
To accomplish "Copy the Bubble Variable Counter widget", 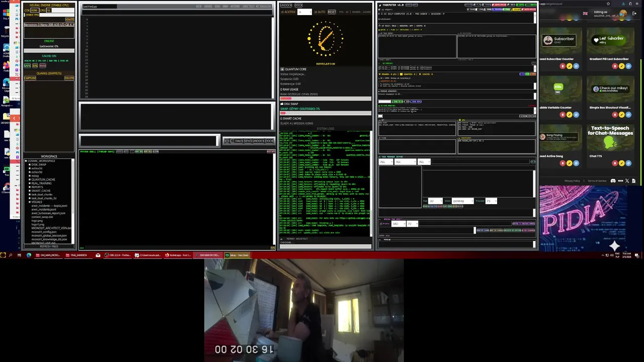I will click(x=577, y=115).
